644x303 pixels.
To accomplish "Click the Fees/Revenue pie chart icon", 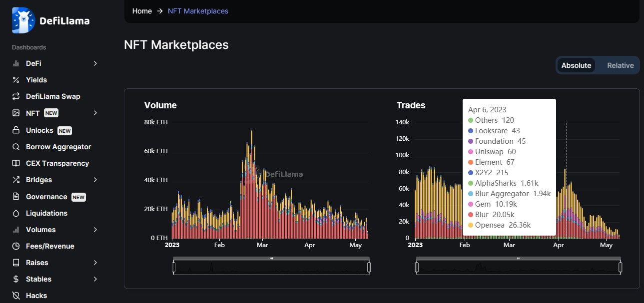I will point(16,246).
